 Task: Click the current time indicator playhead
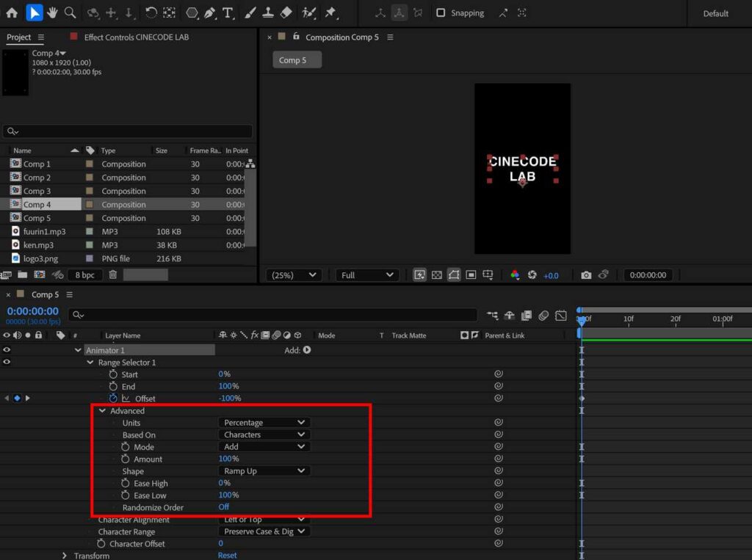coord(582,320)
